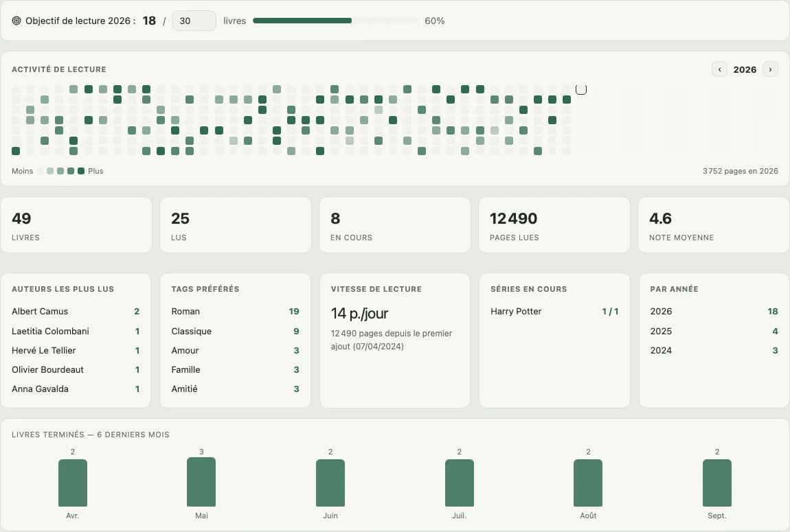Click the "Activité de lecture" heading

[x=59, y=69]
